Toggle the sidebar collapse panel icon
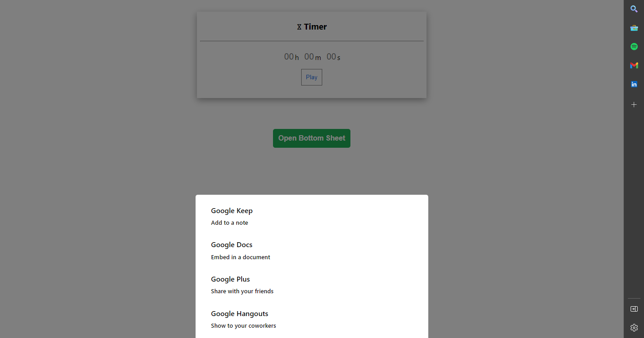 (x=634, y=308)
